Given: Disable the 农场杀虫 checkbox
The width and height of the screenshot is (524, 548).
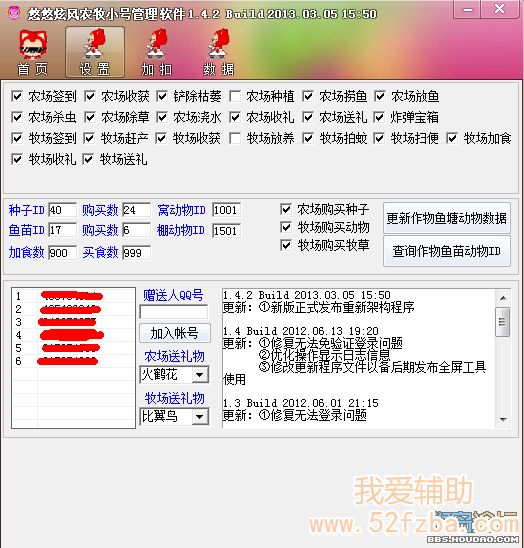Looking at the screenshot, I should coord(17,117).
